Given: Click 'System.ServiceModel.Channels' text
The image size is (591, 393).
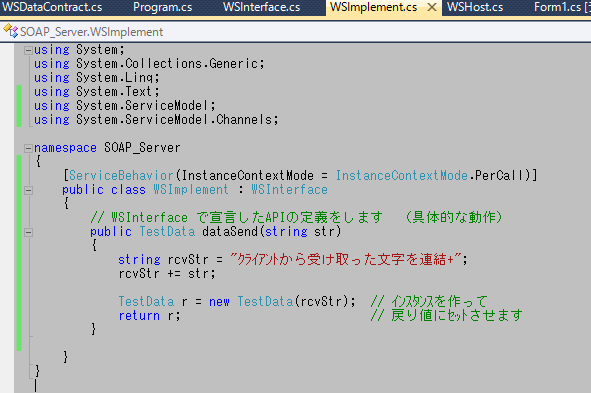Looking at the screenshot, I should tap(174, 119).
